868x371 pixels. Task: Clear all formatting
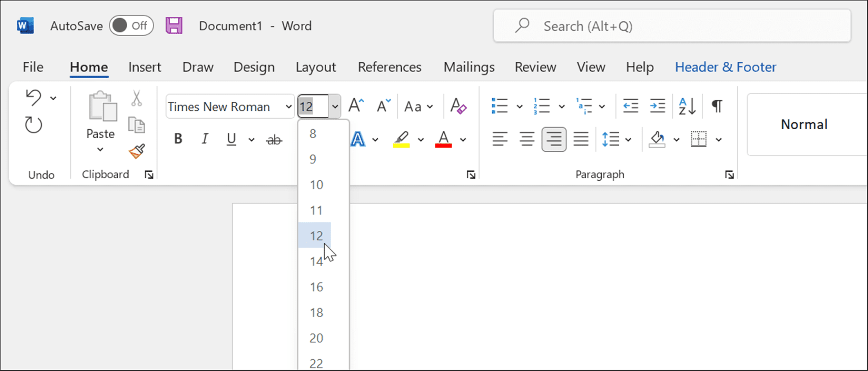pos(458,106)
